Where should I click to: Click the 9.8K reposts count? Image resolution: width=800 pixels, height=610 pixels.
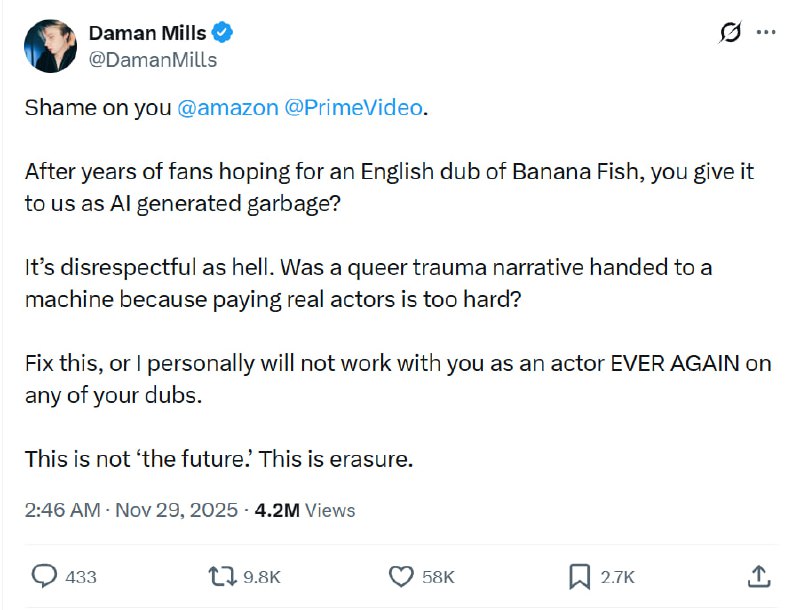[x=262, y=577]
